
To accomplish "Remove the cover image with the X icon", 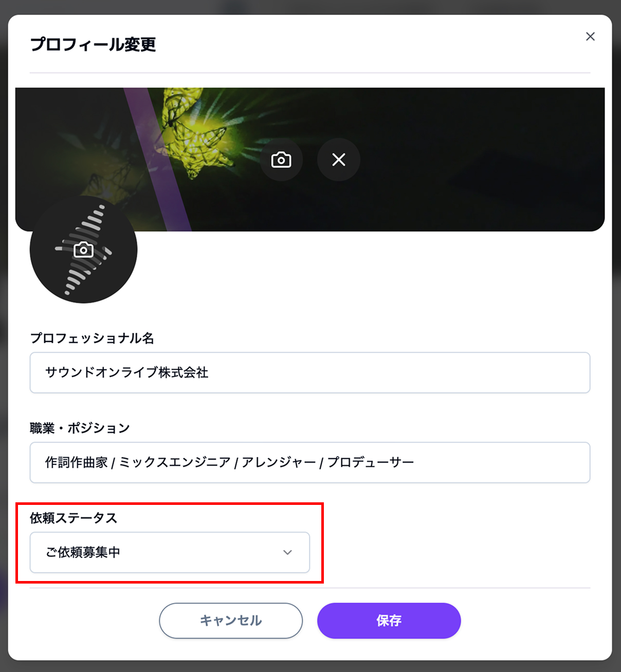I will [x=339, y=160].
